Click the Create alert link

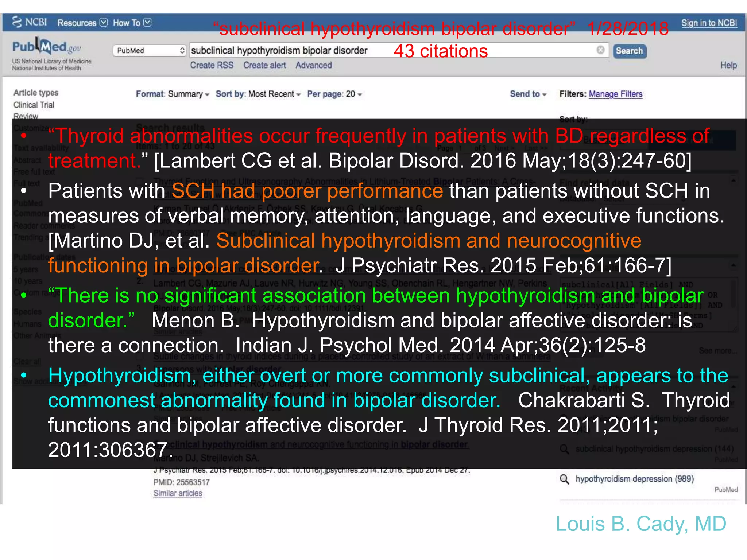click(x=264, y=65)
